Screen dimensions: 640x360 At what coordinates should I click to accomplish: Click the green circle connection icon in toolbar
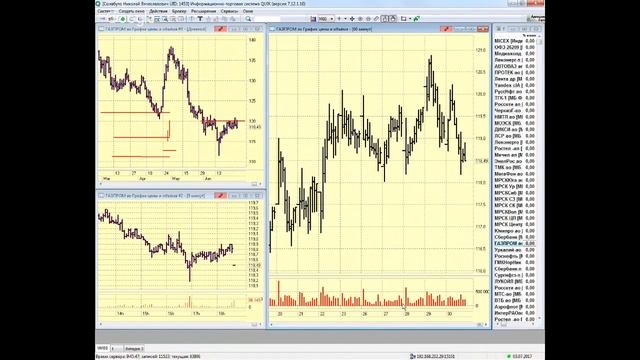tap(123, 19)
